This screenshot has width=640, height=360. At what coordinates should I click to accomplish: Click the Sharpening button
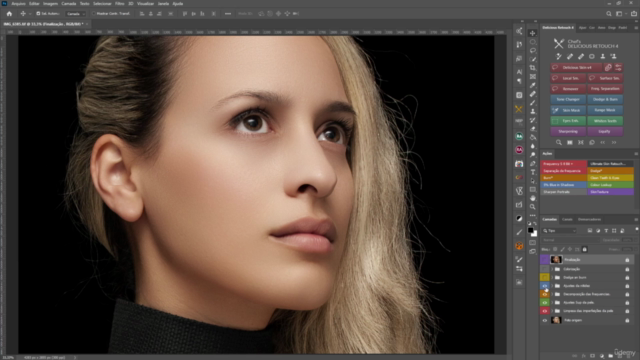(x=568, y=131)
